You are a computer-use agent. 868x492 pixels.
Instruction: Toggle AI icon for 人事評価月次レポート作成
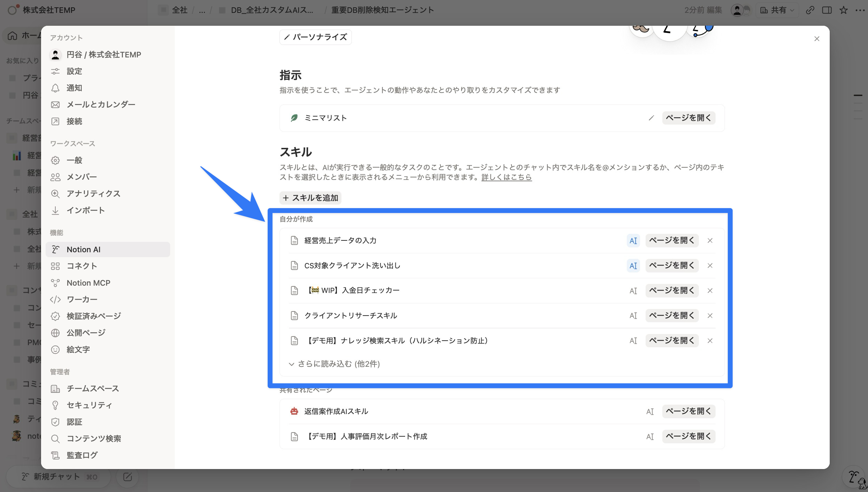point(650,437)
